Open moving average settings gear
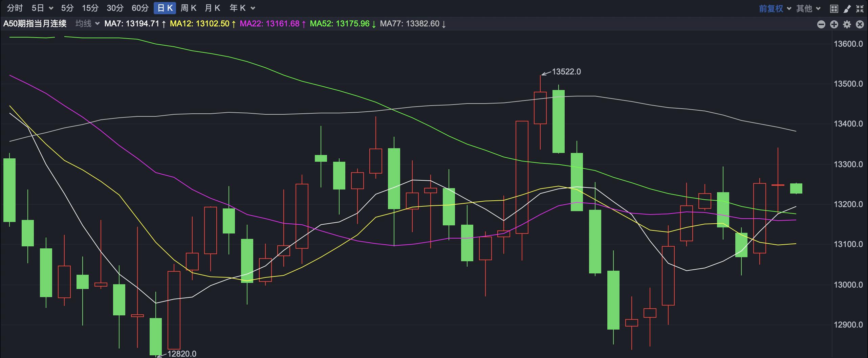 [847, 24]
